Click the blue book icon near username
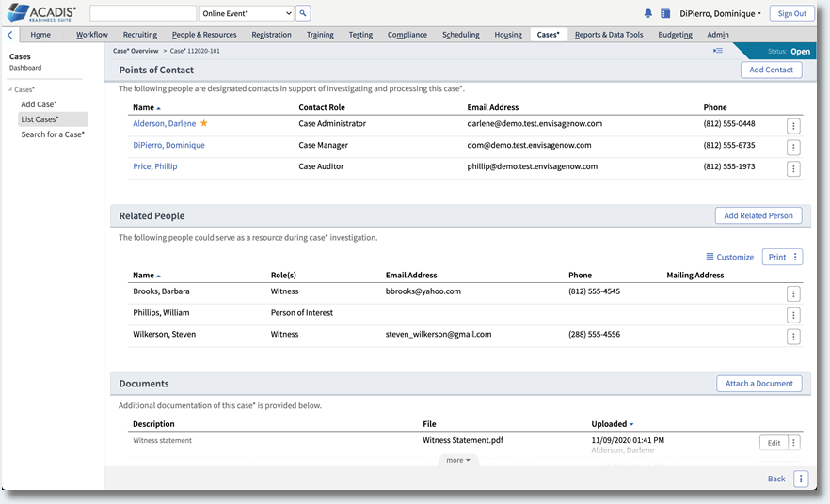The image size is (830, 504). click(665, 14)
